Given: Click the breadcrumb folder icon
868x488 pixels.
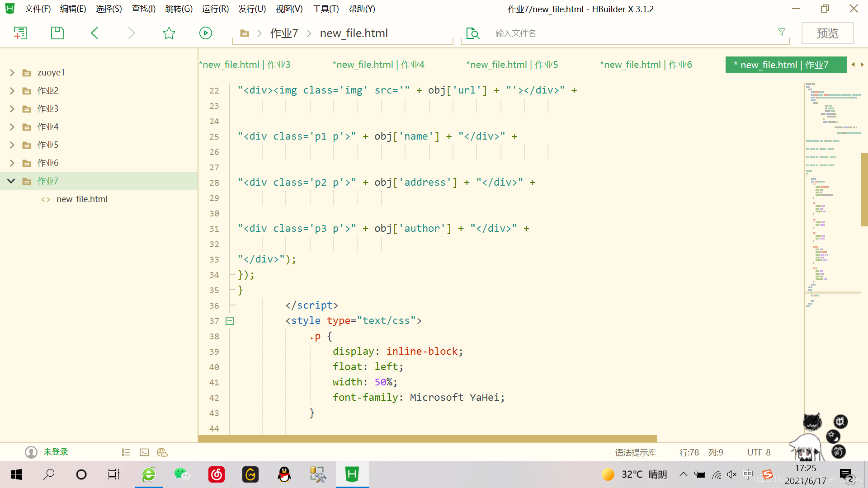Looking at the screenshot, I should [x=245, y=33].
